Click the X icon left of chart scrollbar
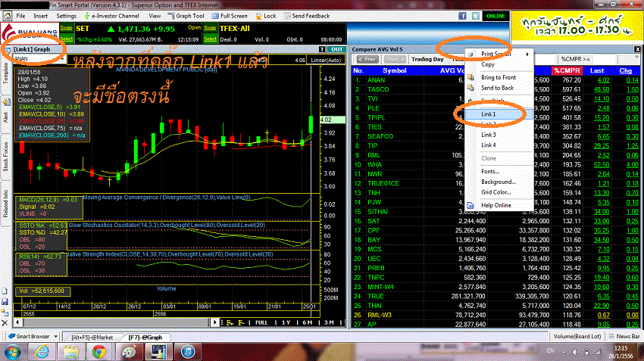The image size is (644, 361). [5, 323]
